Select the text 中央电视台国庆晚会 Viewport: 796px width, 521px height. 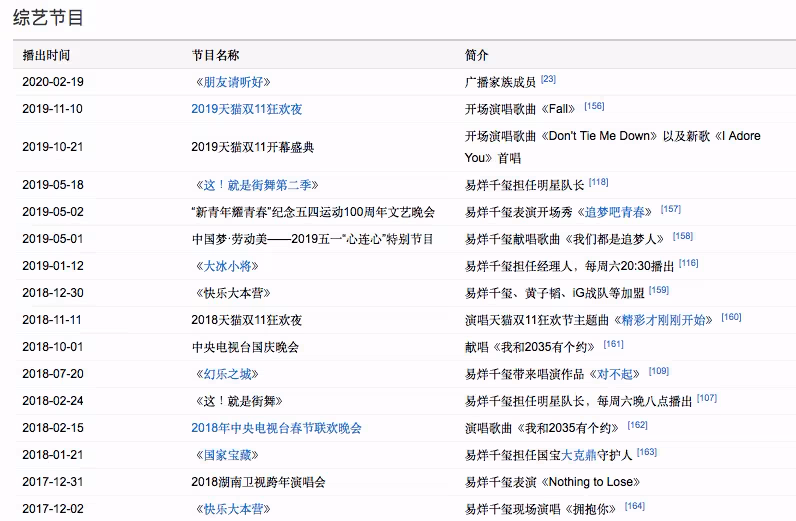[245, 347]
